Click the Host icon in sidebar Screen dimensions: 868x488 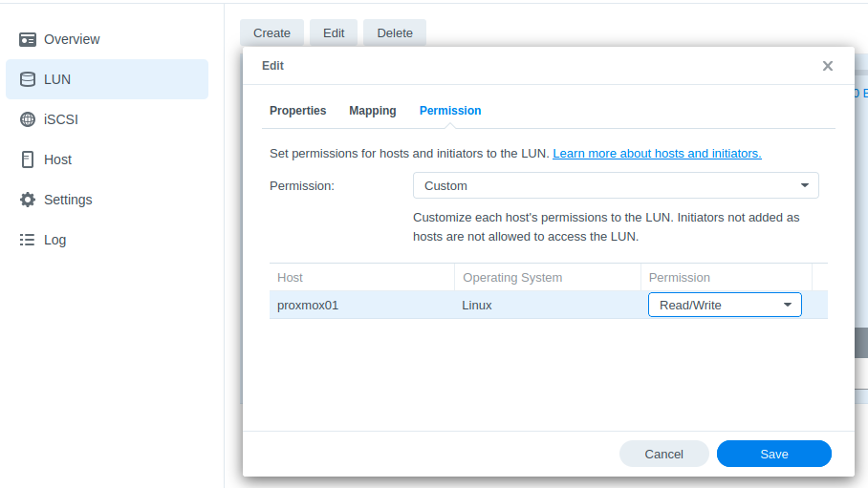tap(28, 159)
